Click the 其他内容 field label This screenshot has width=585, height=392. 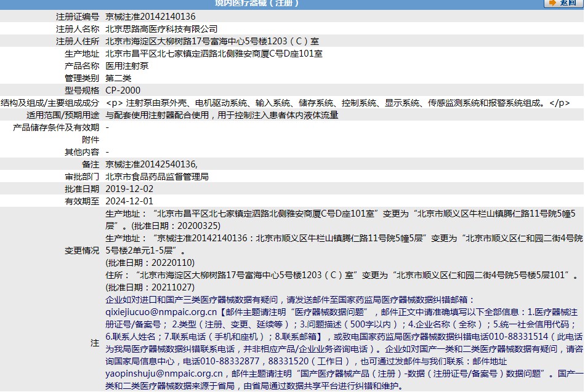pyautogui.click(x=82, y=152)
